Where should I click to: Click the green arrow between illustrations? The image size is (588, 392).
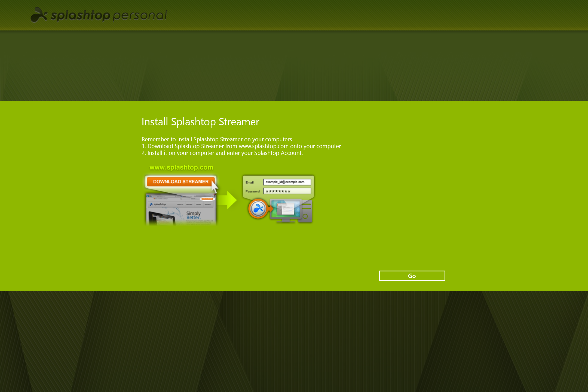227,200
